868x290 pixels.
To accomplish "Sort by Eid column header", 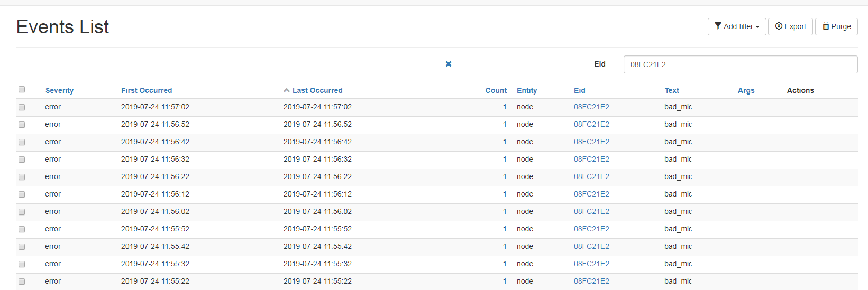I will click(580, 90).
